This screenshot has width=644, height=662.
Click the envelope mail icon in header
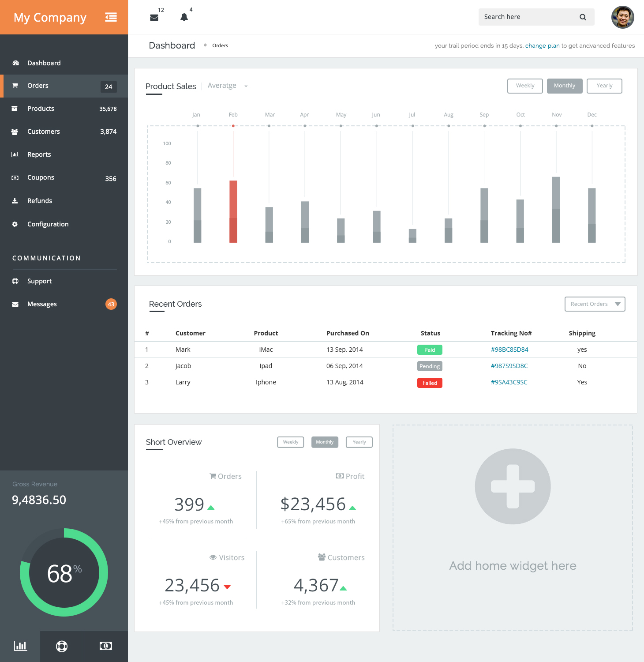click(154, 18)
